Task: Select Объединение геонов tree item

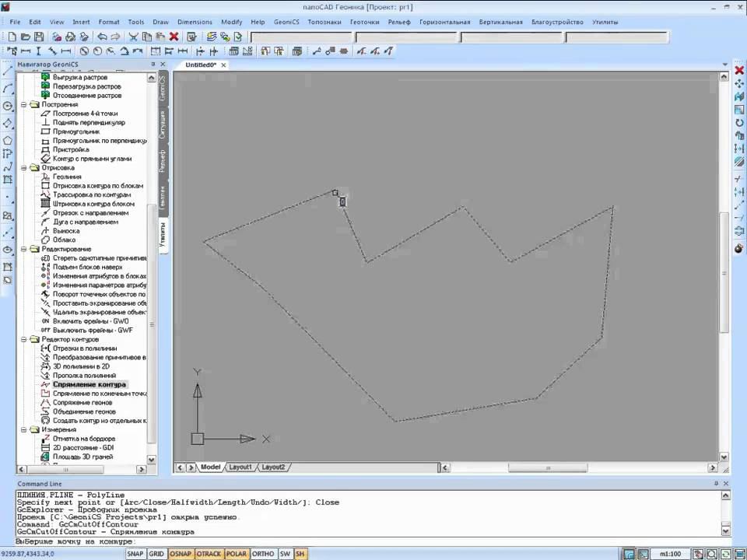Action: coord(84,412)
